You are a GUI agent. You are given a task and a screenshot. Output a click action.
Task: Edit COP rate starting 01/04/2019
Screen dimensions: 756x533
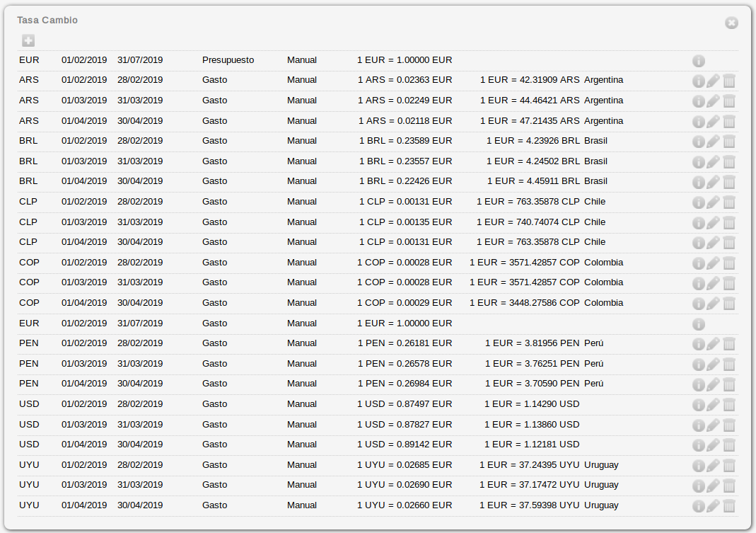(x=713, y=304)
